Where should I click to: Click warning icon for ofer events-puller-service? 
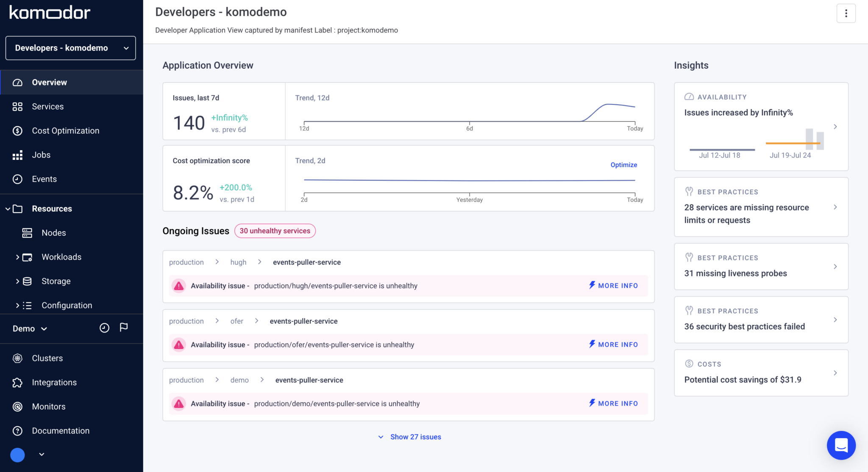tap(179, 345)
